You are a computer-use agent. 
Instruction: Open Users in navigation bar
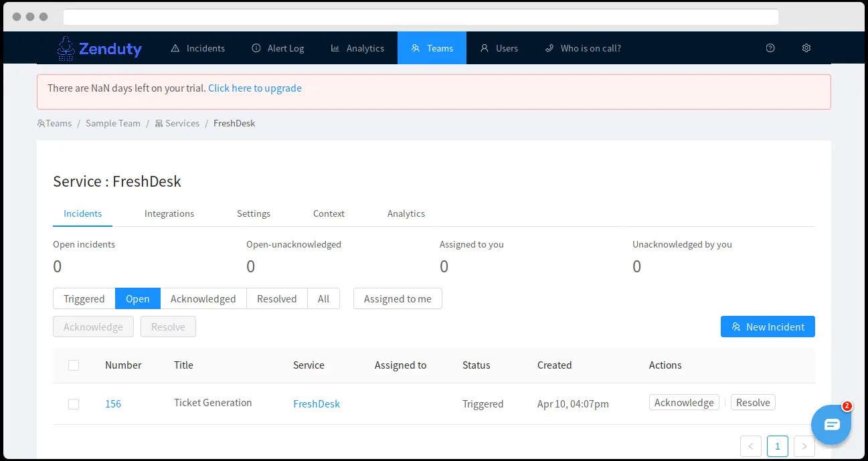coord(499,48)
